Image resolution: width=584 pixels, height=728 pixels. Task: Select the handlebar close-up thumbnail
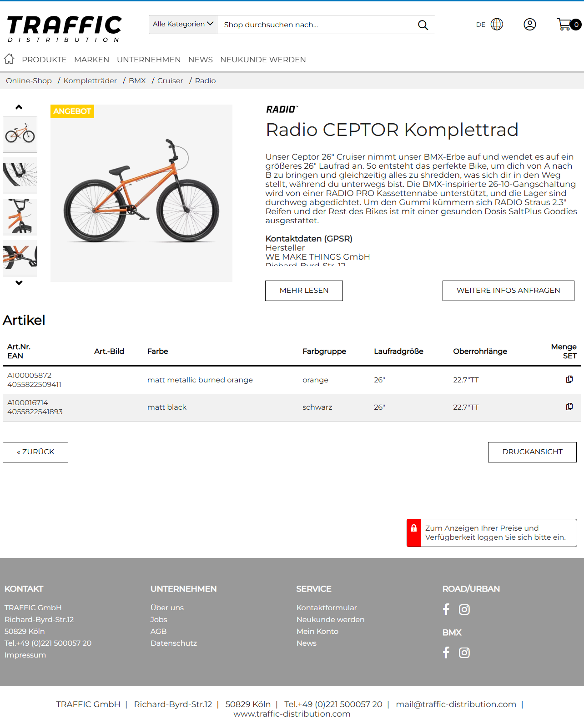20,217
